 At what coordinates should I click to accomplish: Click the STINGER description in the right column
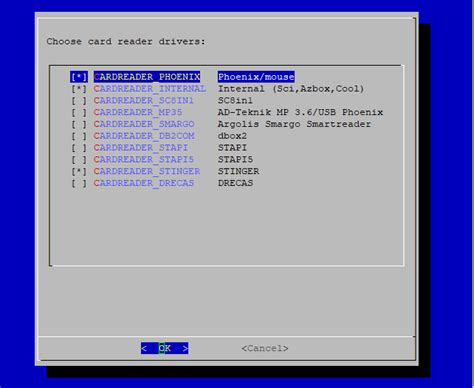[x=238, y=171]
